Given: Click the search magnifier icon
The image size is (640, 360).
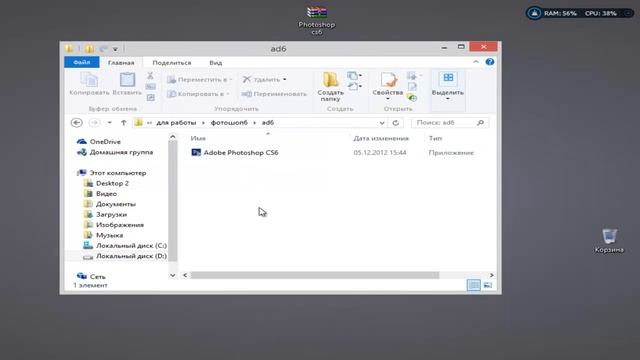Looking at the screenshot, I should coord(480,122).
